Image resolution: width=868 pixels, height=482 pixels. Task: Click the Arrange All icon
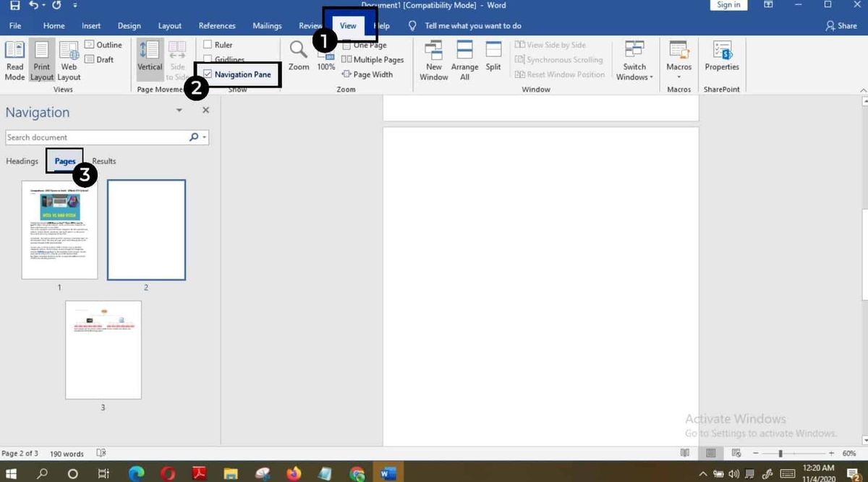click(464, 61)
